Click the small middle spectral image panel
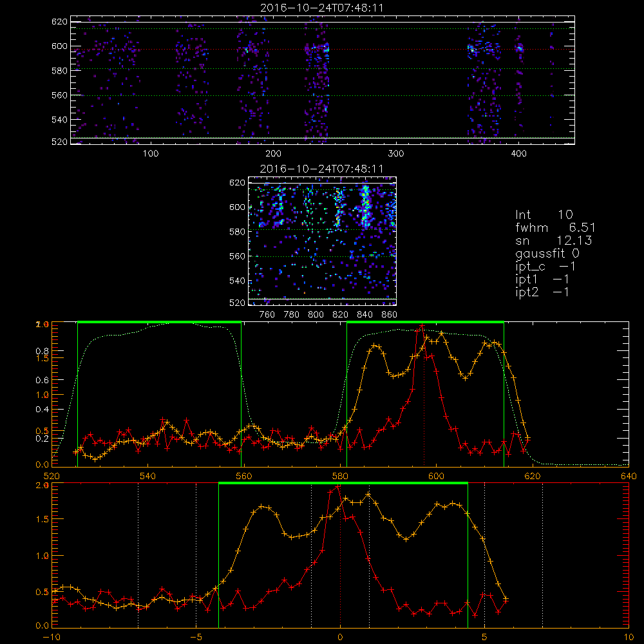 click(323, 241)
